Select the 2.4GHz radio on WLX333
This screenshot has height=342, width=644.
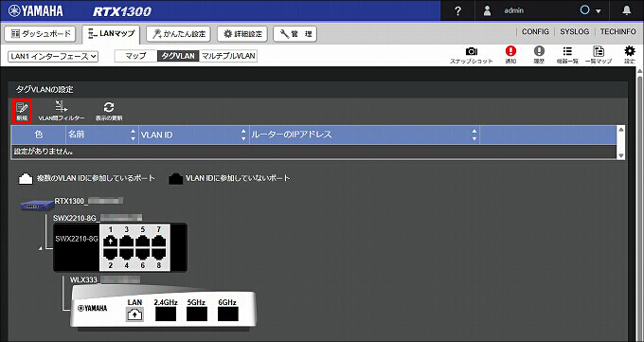tap(166, 315)
